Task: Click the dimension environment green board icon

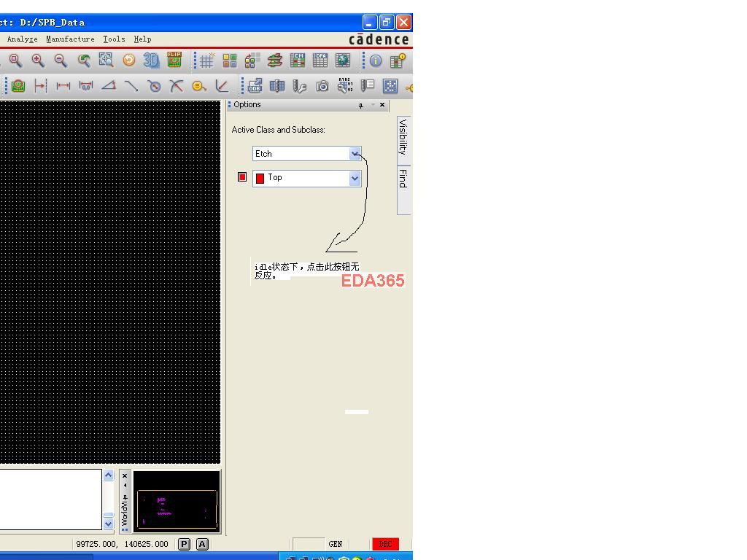Action: pos(18,86)
